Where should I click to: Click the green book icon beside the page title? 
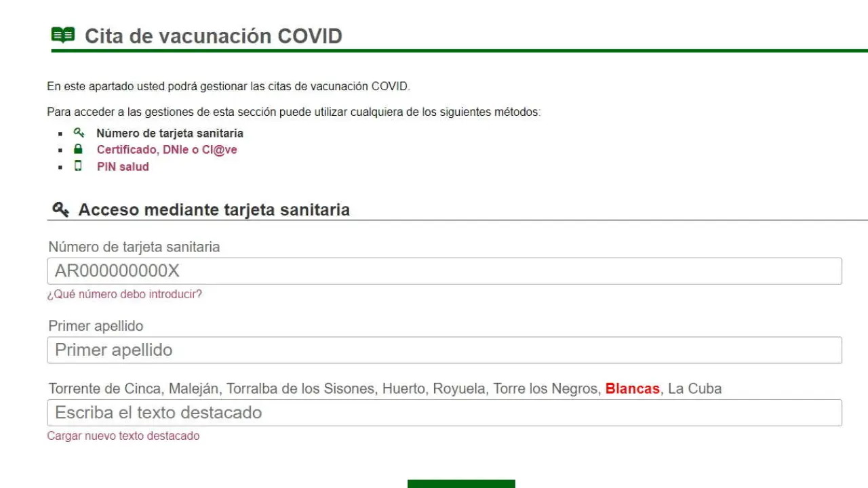click(x=63, y=35)
